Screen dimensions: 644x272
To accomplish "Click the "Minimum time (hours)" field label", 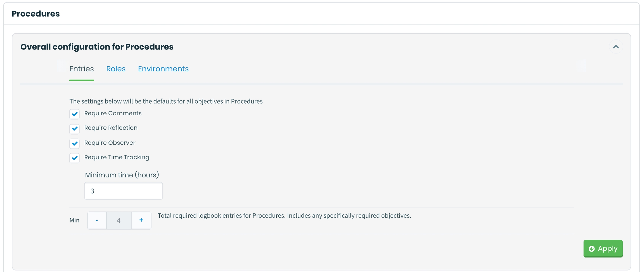I will point(122,175).
